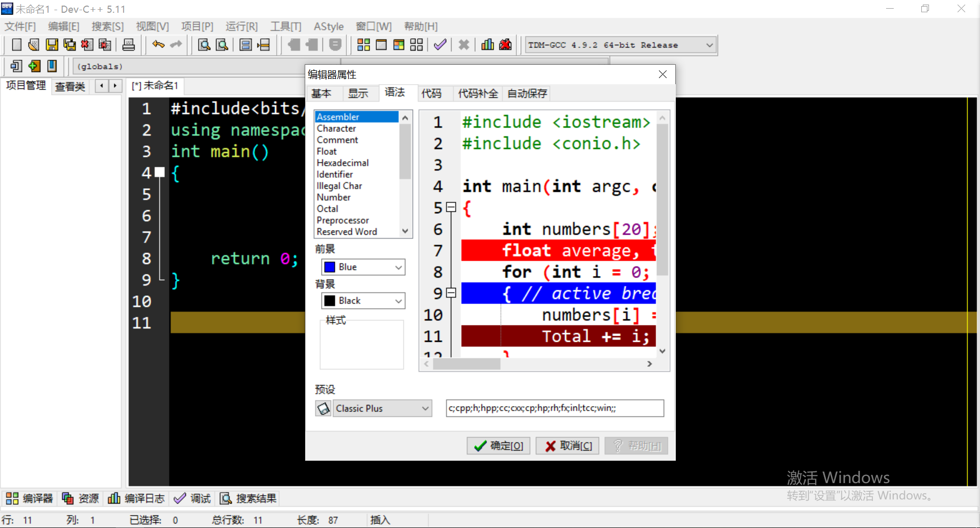Open the 编译日志 bottom tab

136,498
